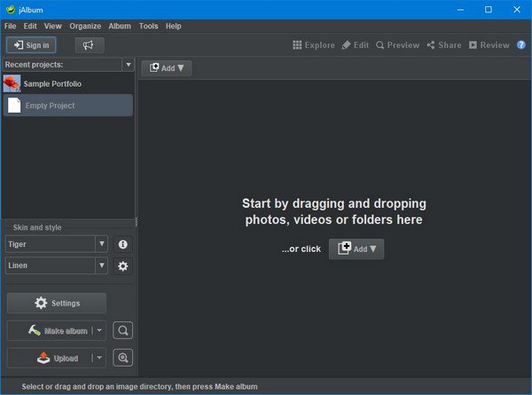Open the Review mode
This screenshot has width=532, height=395.
tap(489, 45)
